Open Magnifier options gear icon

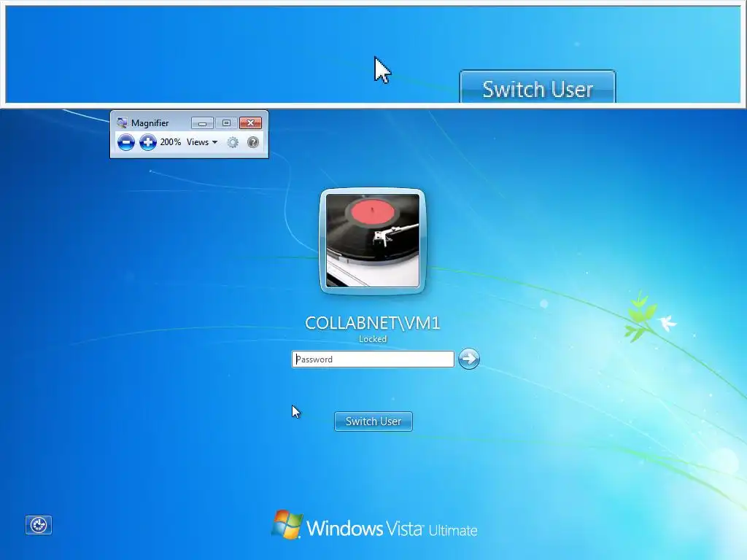coord(233,142)
